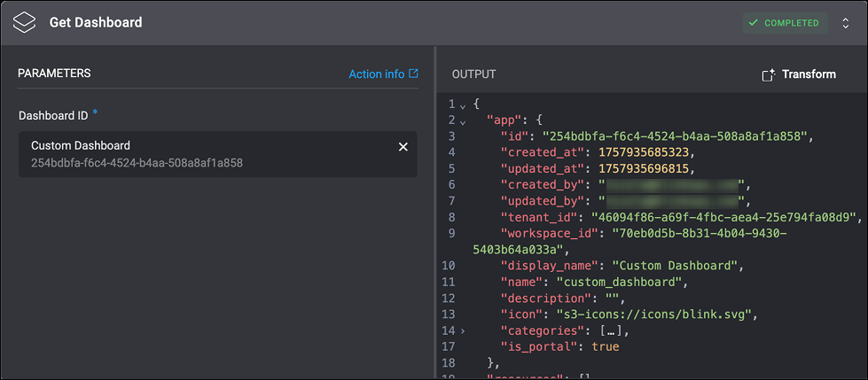
Task: Click the display_name value "Custom Dashboard"
Action: click(675, 266)
